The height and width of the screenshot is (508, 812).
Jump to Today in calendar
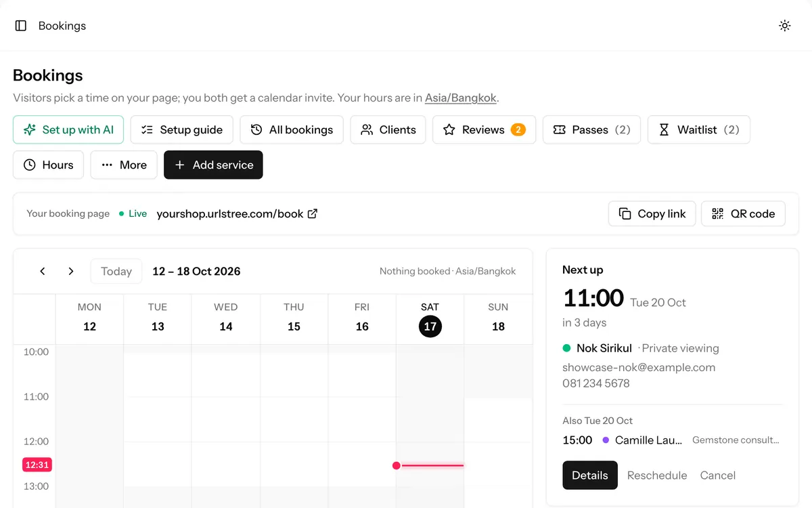[x=116, y=271]
